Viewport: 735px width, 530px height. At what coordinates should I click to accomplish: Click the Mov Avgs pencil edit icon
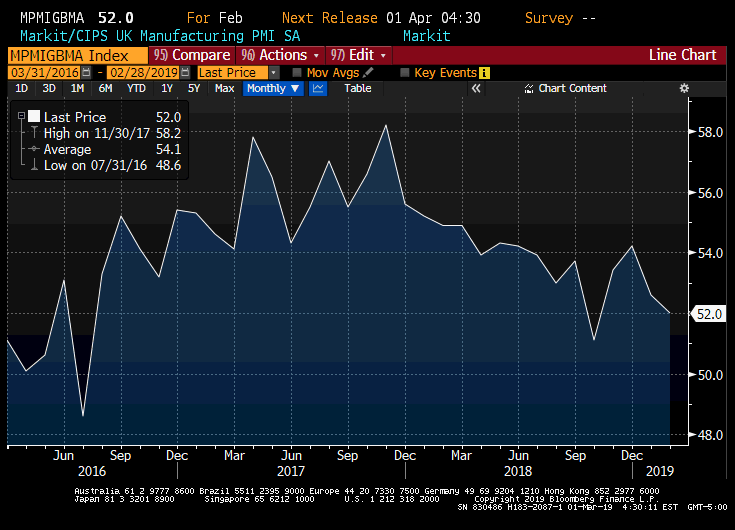[368, 73]
